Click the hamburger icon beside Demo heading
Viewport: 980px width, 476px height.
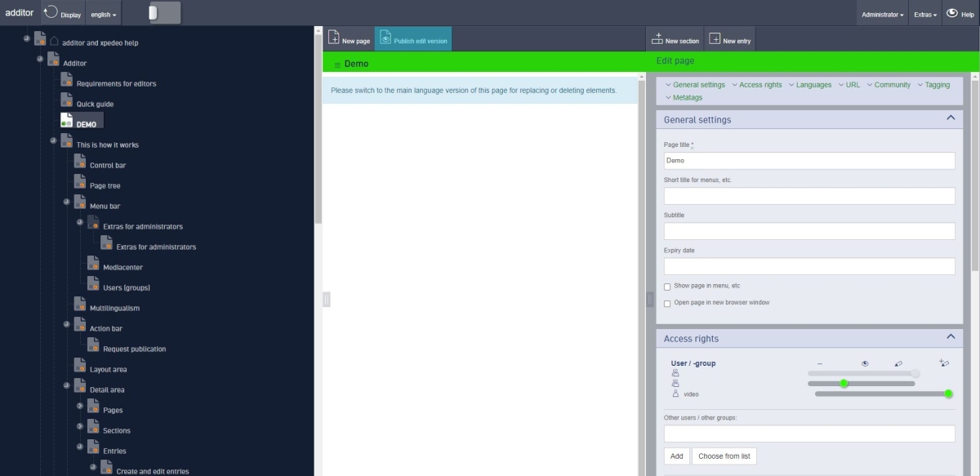point(337,65)
